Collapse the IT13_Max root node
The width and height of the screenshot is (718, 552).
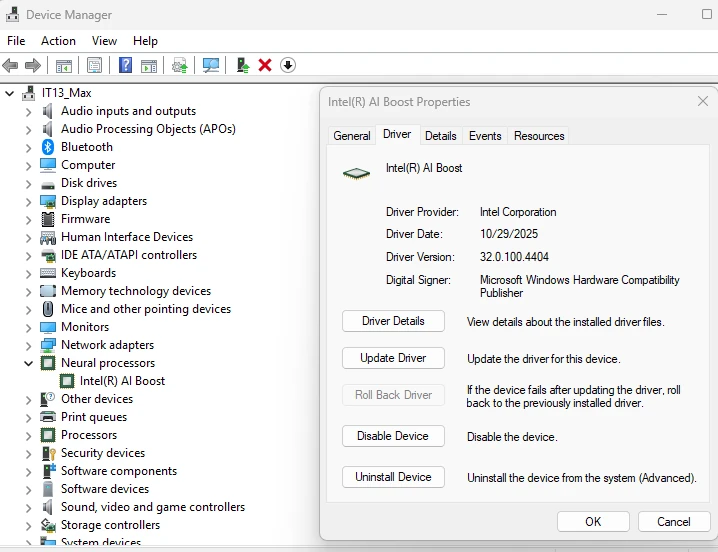[x=9, y=93]
